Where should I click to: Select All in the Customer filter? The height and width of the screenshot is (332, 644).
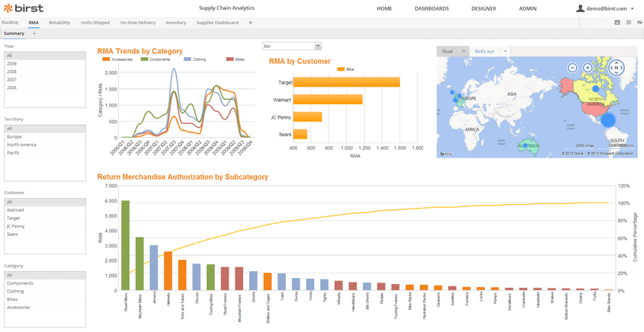[x=45, y=203]
